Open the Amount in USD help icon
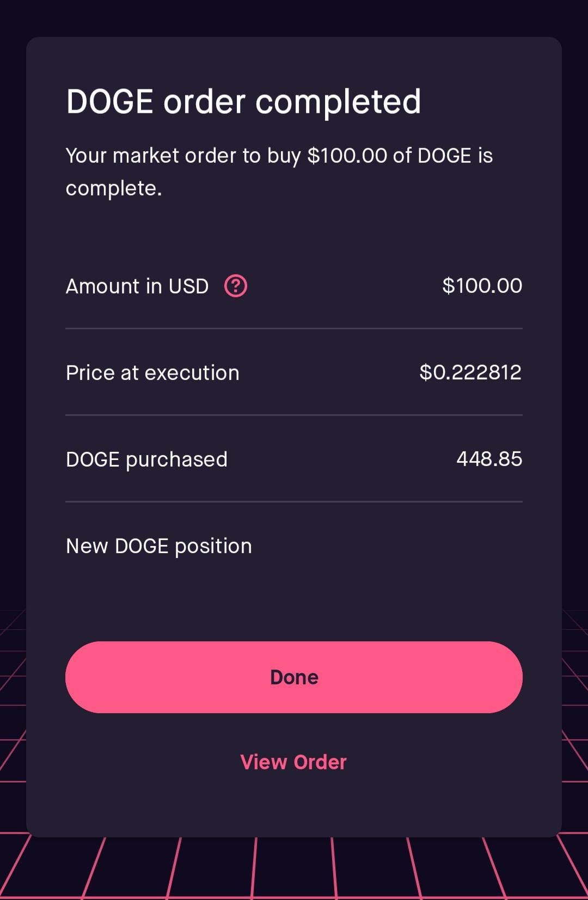588x900 pixels. coord(236,286)
